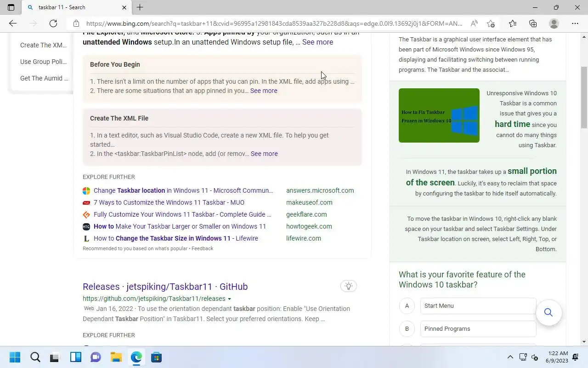Click the scrollbar down arrow

(x=584, y=342)
